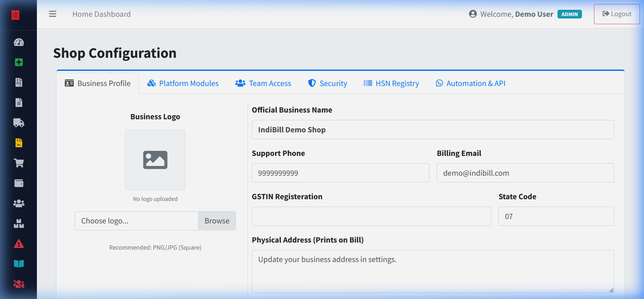This screenshot has height=299, width=644.
Task: Switch to the Platform Modules tab
Action: pos(183,83)
